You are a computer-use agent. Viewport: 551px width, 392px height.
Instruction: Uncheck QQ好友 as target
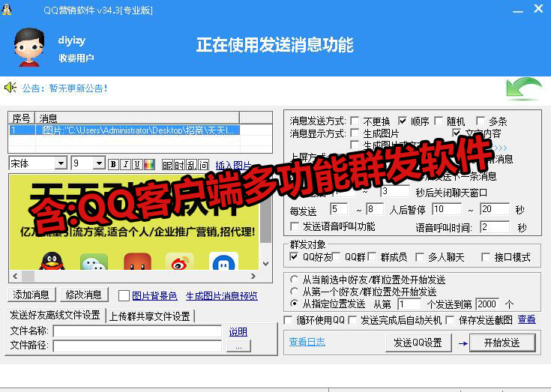pyautogui.click(x=294, y=257)
